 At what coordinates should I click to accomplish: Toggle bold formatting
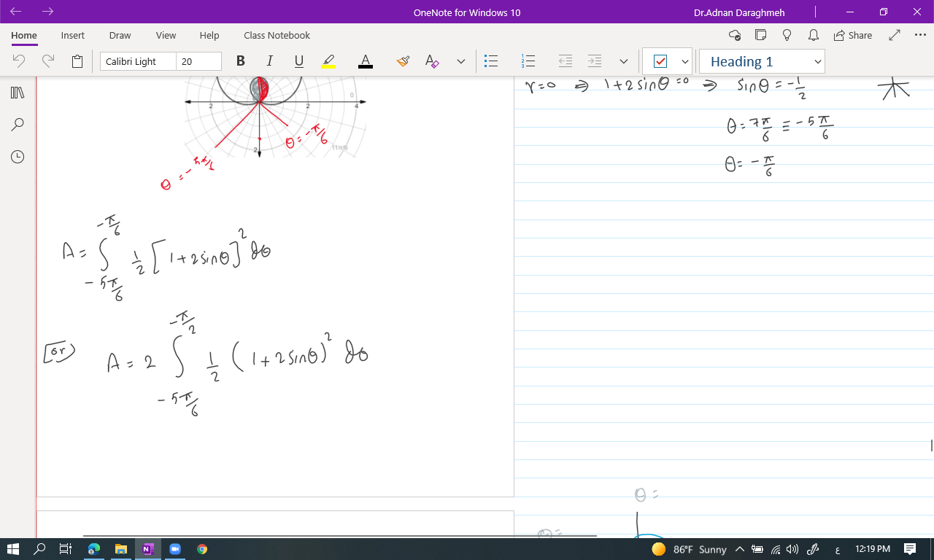(240, 61)
